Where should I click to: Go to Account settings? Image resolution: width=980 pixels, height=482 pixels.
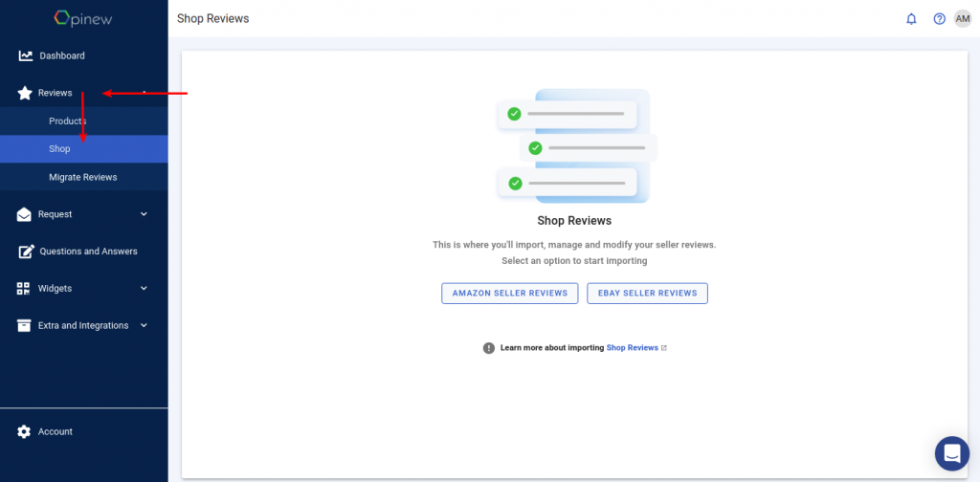click(x=84, y=431)
